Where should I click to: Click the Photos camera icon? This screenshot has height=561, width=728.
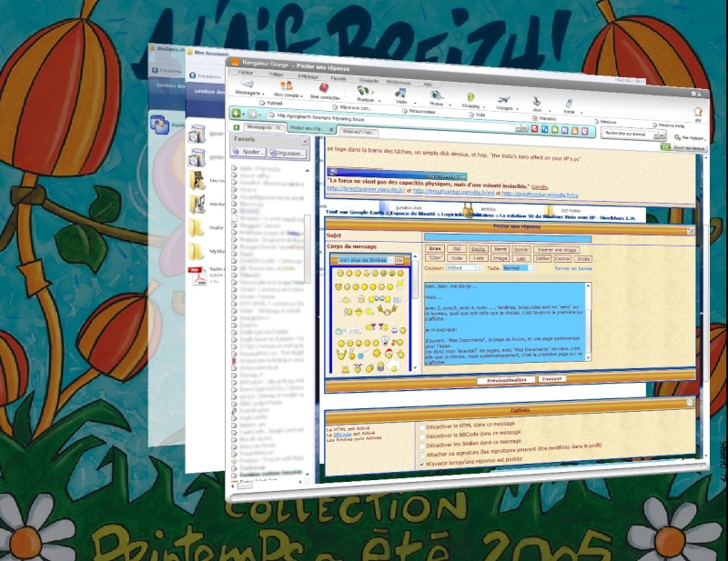pyautogui.click(x=437, y=95)
